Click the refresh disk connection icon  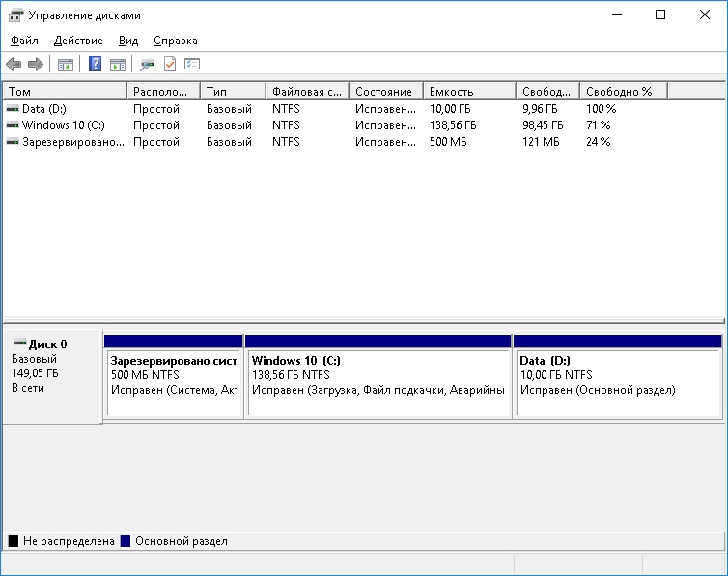[x=147, y=65]
